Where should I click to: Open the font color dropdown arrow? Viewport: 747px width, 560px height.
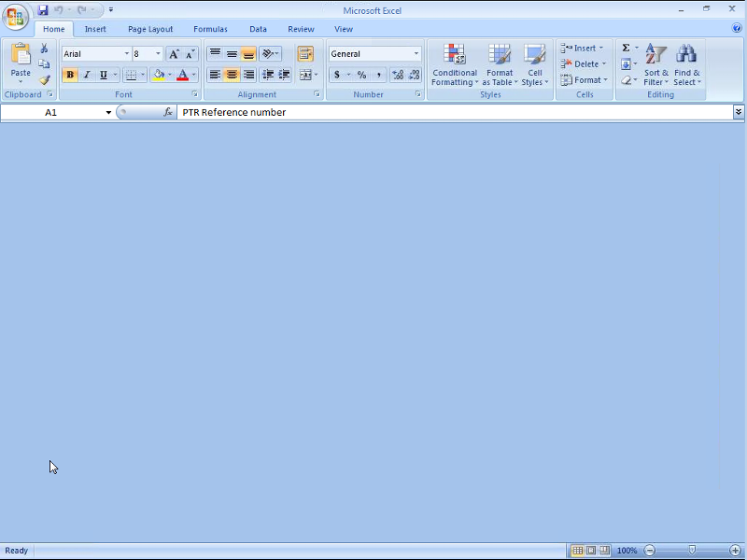coord(194,75)
